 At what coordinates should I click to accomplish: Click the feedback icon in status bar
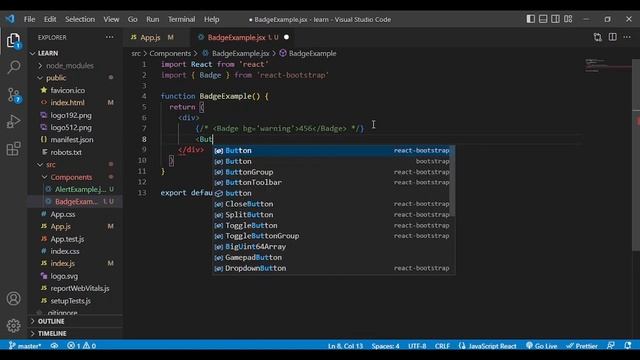pyautogui.click(x=611, y=346)
